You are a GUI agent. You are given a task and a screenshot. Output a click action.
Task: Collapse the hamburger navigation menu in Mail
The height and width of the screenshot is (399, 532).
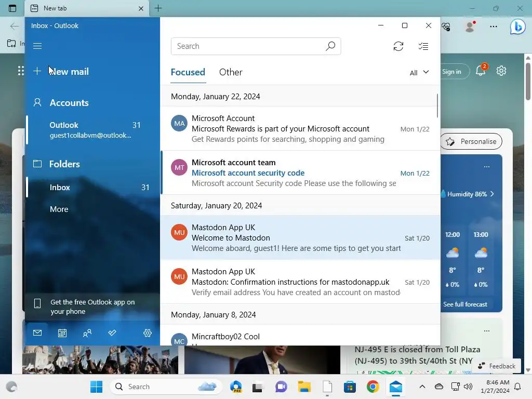pos(37,46)
